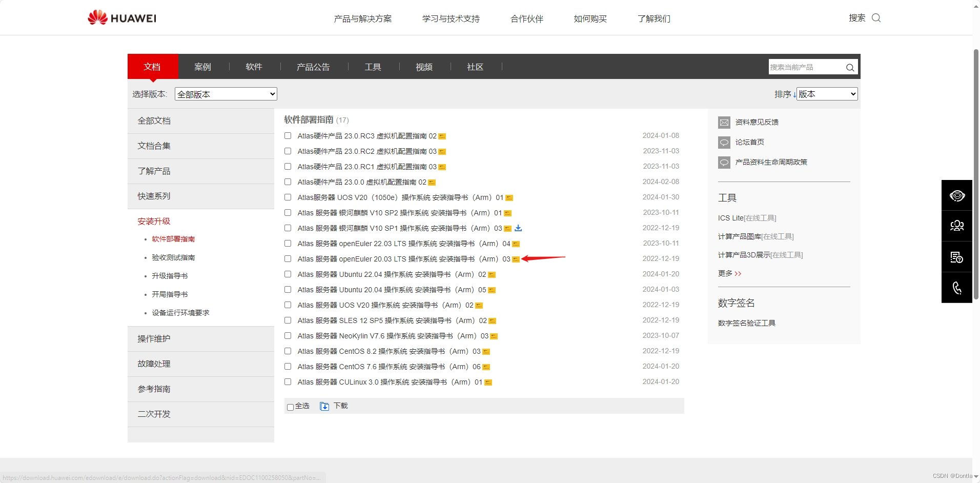Click the page vertical scrollbar

click(x=976, y=174)
